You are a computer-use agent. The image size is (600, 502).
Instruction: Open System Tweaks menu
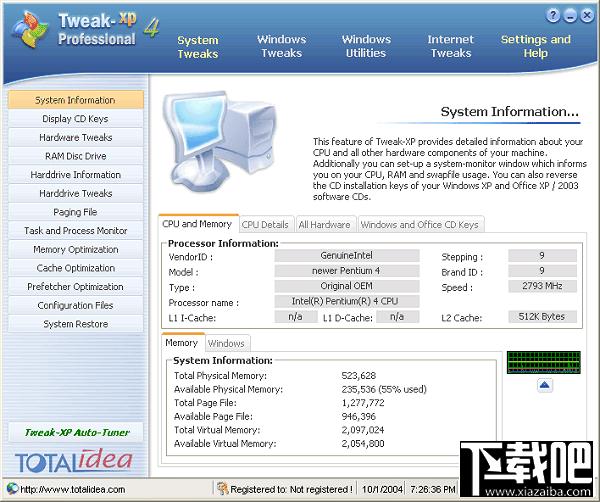pos(198,47)
